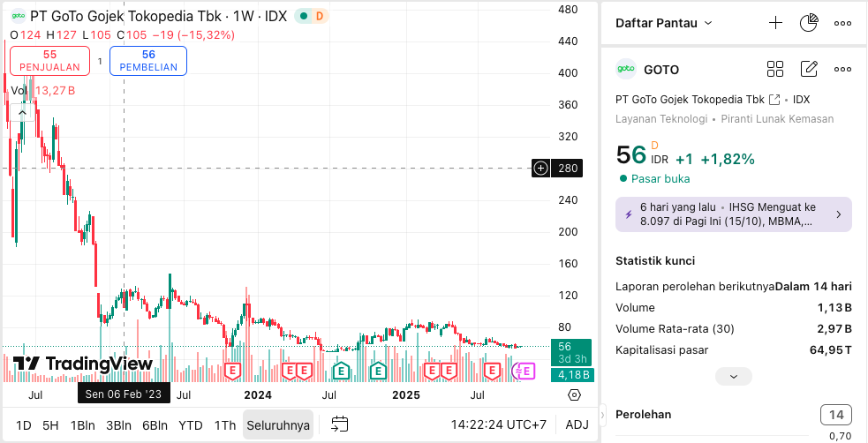Open the go-to-date calendar icon

point(339,424)
